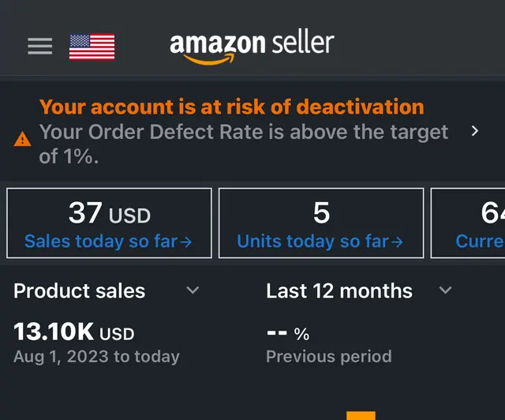Tap the orange chart bar
The height and width of the screenshot is (420, 505).
pos(361,415)
